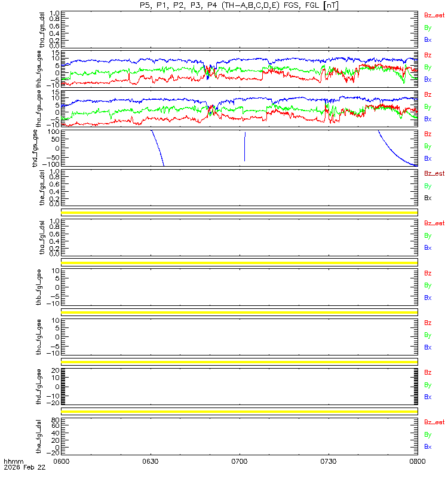Click the yellow bar above the_fgl_dsl panel
The width and height of the screenshot is (448, 478).
click(x=240, y=412)
